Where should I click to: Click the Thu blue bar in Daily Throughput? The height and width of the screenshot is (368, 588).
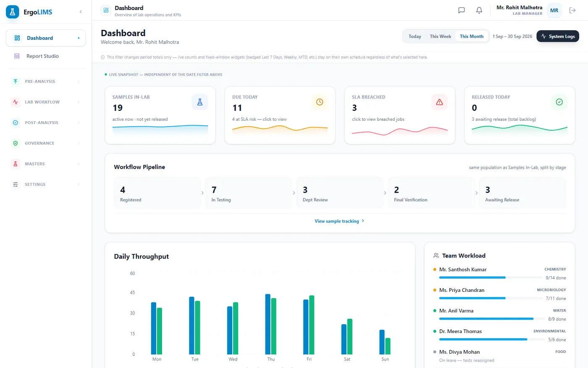pyautogui.click(x=268, y=324)
